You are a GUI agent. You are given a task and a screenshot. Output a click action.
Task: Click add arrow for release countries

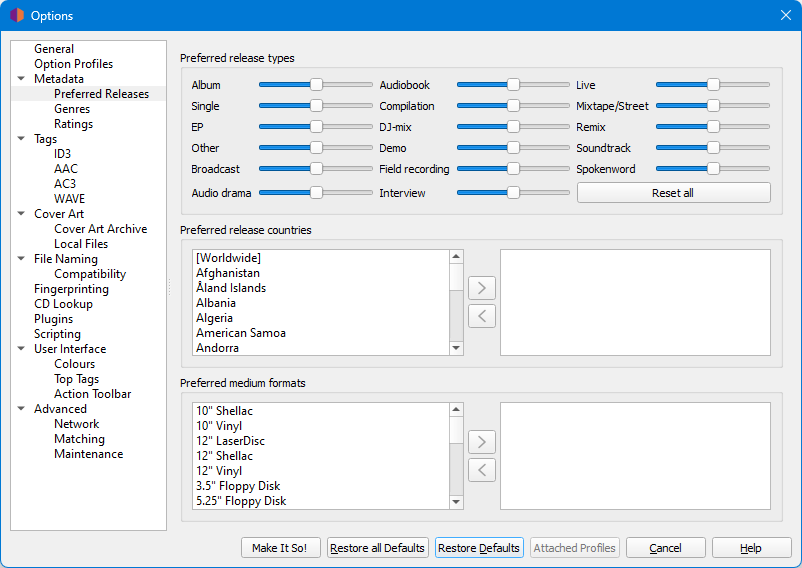pyautogui.click(x=482, y=289)
